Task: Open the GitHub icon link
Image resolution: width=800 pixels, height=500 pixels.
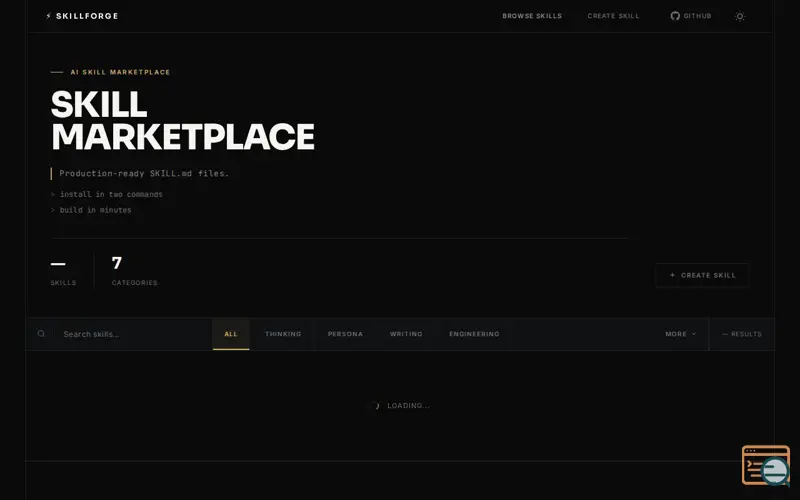Action: [x=691, y=16]
